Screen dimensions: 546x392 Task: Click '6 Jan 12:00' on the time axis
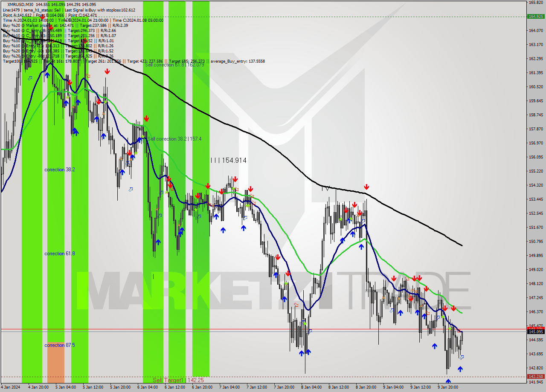click(x=174, y=388)
